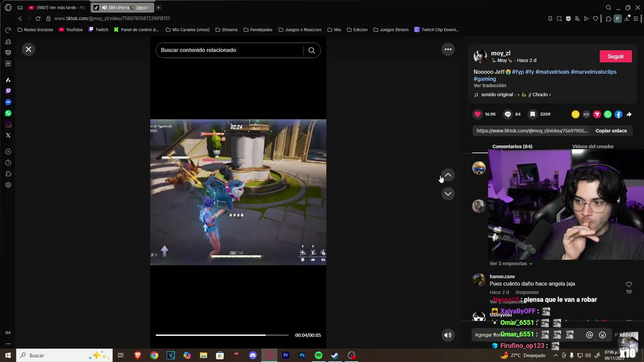
Task: Open Juegos o Reaccion folder
Action: [299, 30]
